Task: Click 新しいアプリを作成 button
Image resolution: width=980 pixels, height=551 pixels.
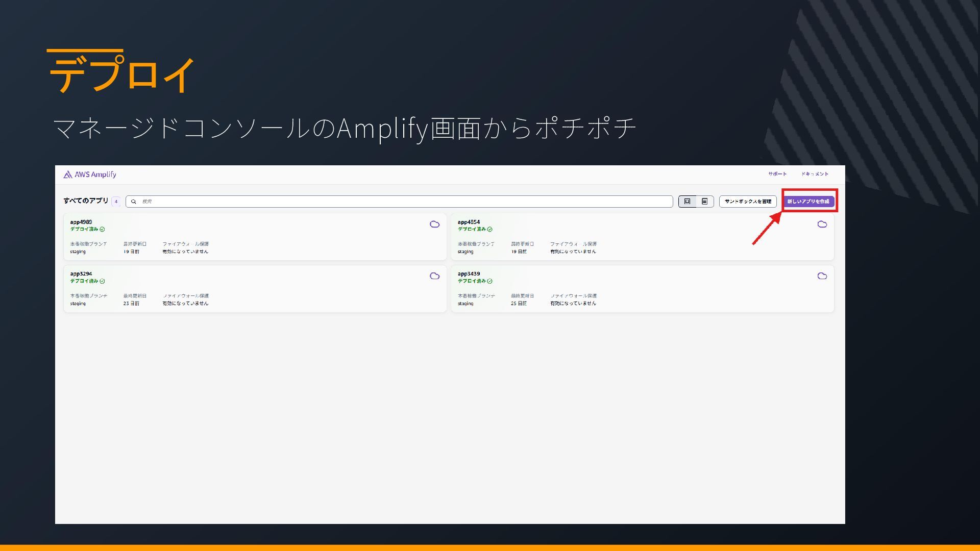Action: tap(808, 202)
